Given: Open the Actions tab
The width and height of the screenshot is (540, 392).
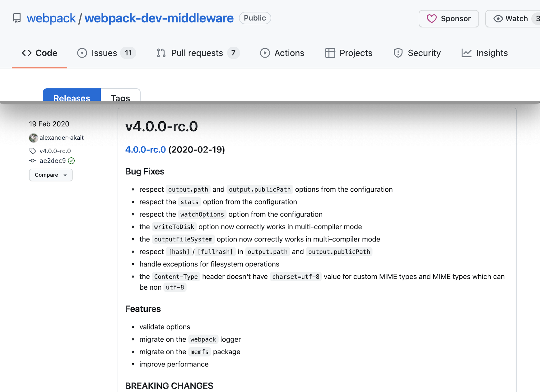Looking at the screenshot, I should 282,53.
